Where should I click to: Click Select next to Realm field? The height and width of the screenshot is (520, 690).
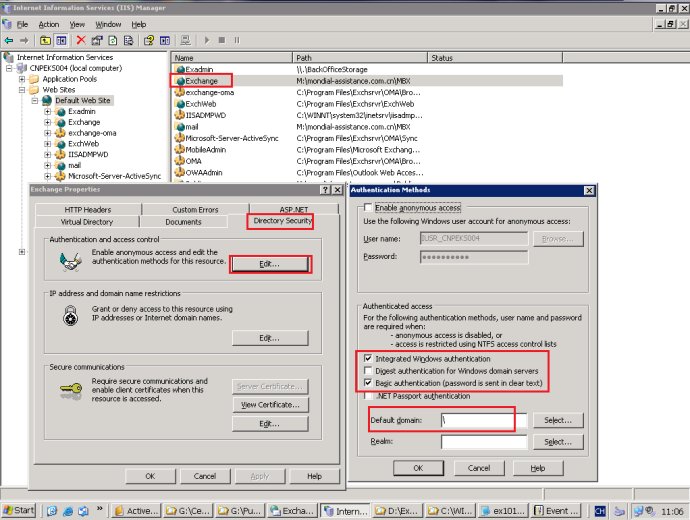point(558,442)
